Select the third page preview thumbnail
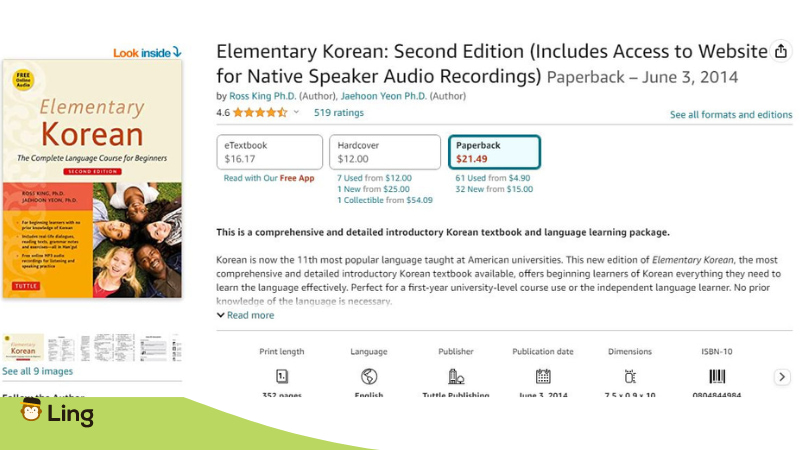The image size is (800, 450). pyautogui.click(x=85, y=347)
